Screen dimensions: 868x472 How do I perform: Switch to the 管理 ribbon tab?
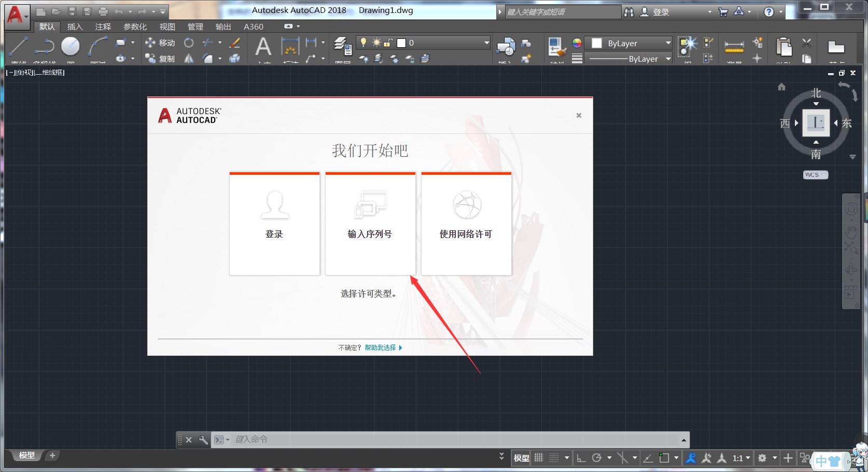(x=195, y=26)
